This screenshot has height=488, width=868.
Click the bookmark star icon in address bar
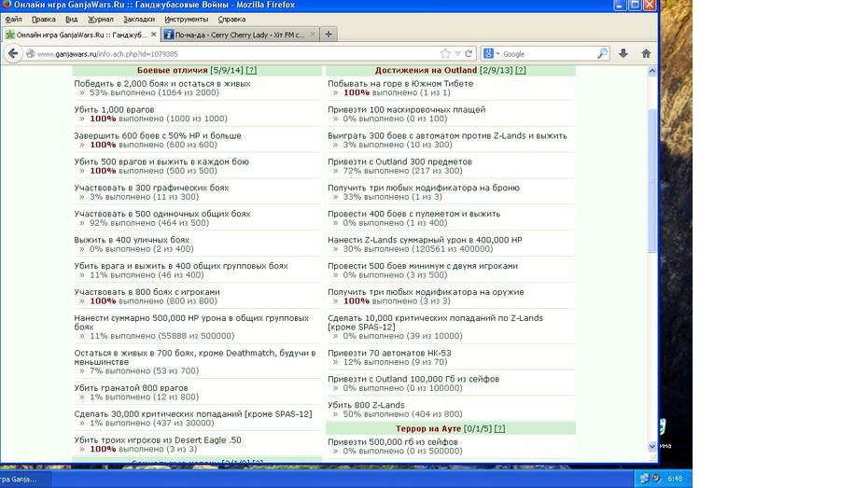point(445,54)
